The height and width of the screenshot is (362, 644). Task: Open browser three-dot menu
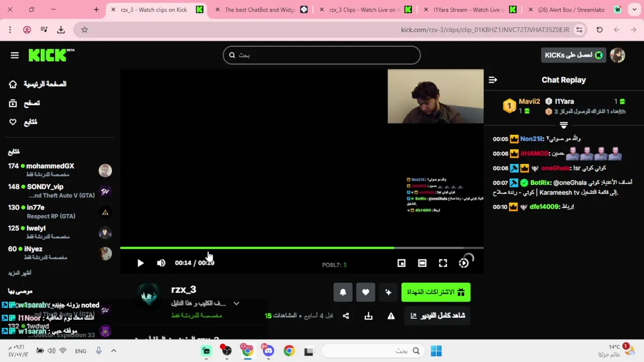[10, 30]
